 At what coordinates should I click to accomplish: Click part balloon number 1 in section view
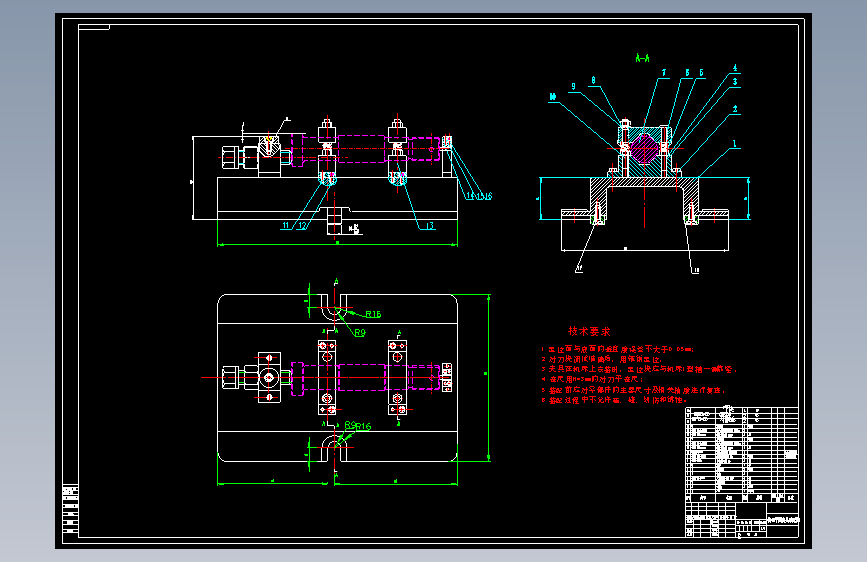[735, 144]
